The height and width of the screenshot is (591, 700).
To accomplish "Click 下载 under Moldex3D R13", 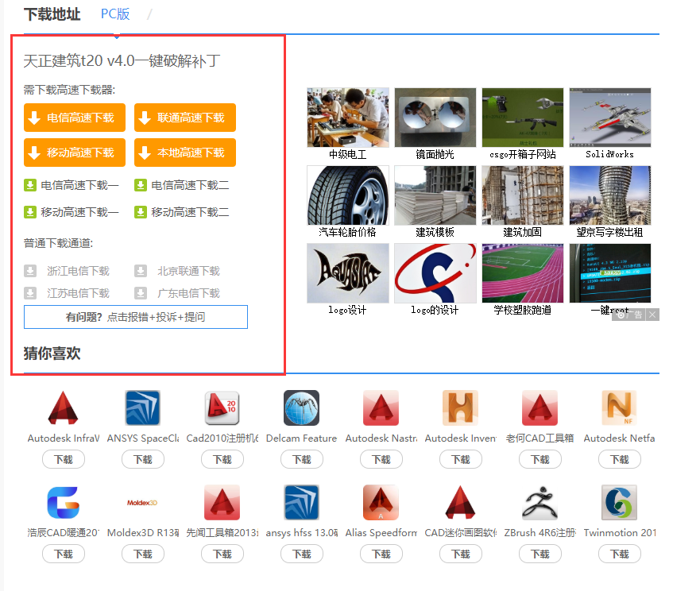I will (x=143, y=554).
